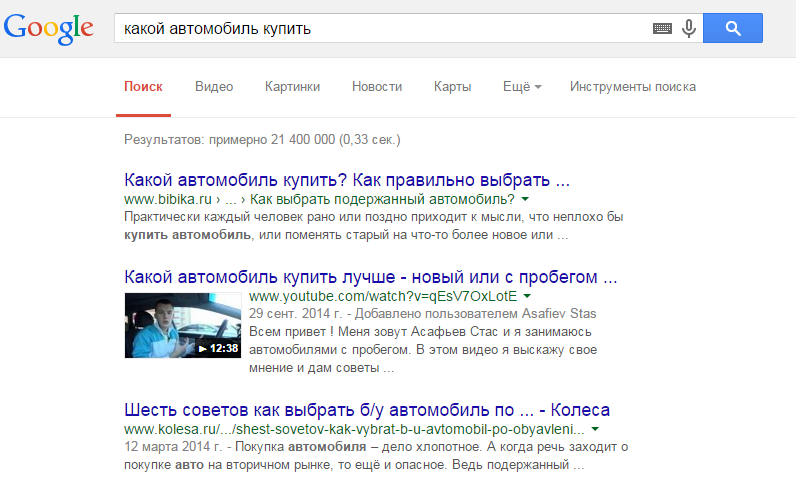Start voice search with the microphone icon
The height and width of the screenshot is (478, 796).
coord(689,28)
